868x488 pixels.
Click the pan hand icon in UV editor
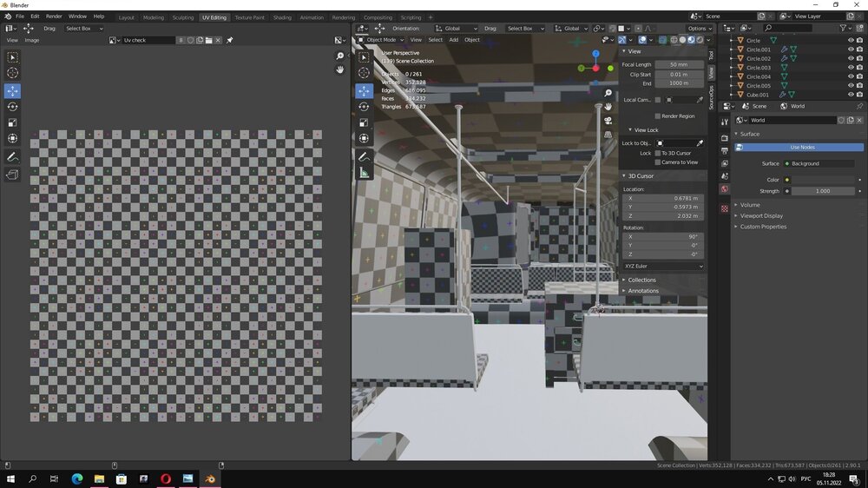(340, 69)
